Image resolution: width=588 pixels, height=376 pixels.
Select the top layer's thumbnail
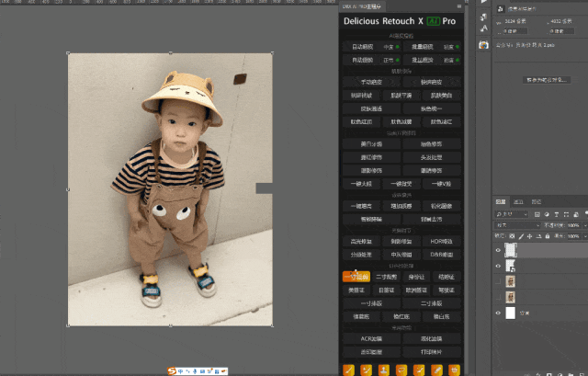pos(511,250)
